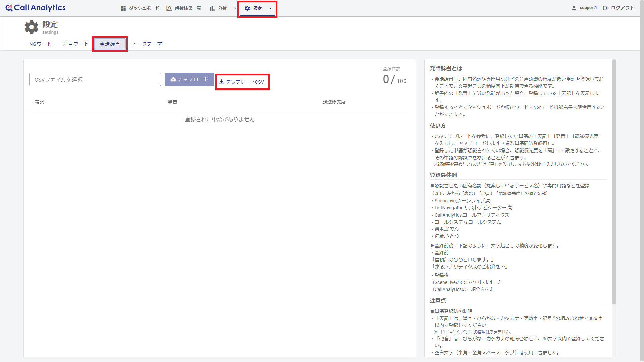Click the gear icon beside 設定 in the top navigation

247,8
